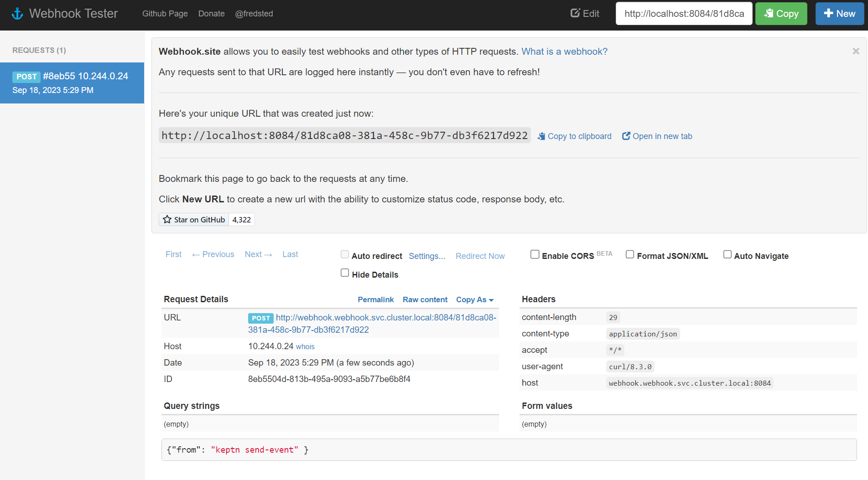868x480 pixels.
Task: Dismiss the intro banner with the X
Action: [x=856, y=51]
